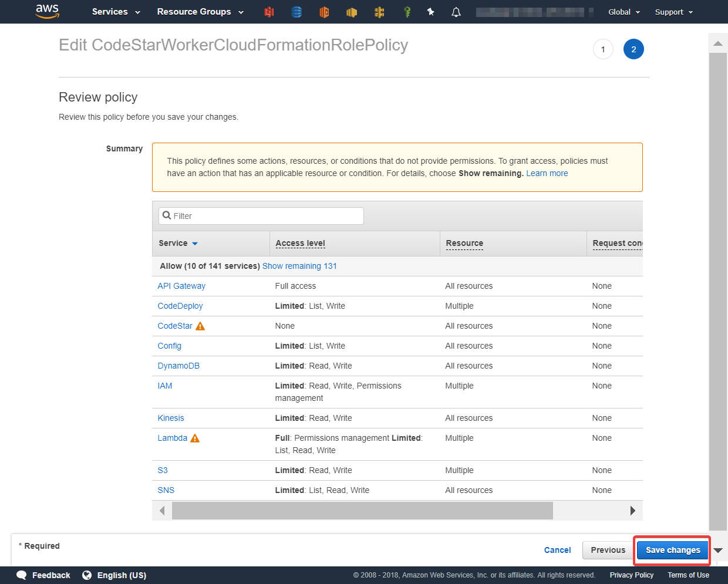Go to step 1 circle
728x584 pixels.
603,49
